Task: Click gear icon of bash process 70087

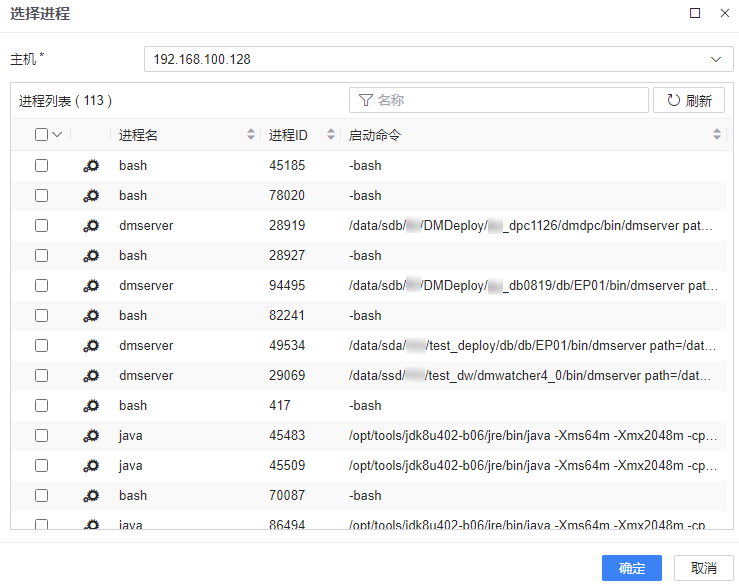Action: [91, 495]
